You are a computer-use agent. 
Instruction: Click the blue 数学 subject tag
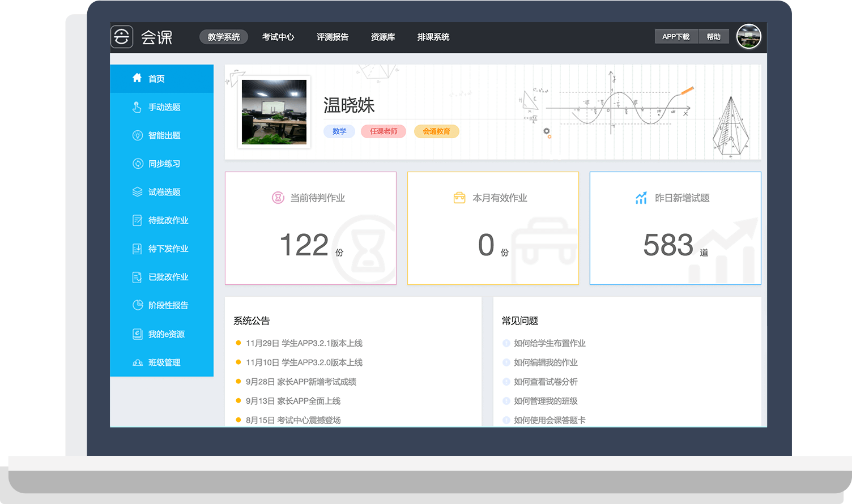(339, 131)
